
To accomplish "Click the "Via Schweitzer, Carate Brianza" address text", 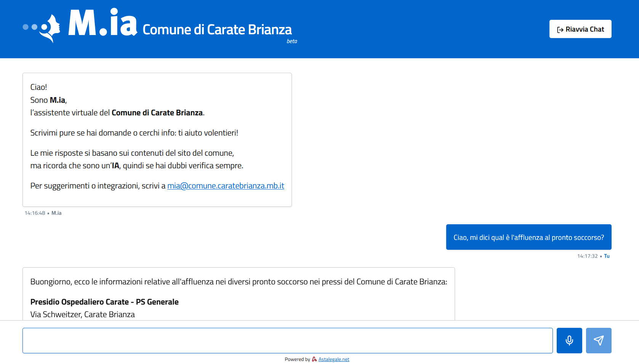I will 83,315.
